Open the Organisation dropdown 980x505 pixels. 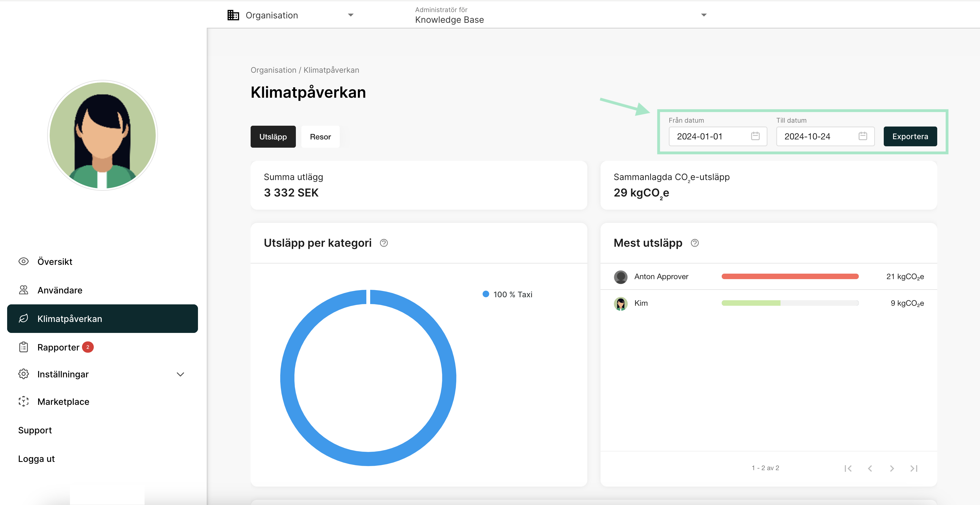pos(291,15)
